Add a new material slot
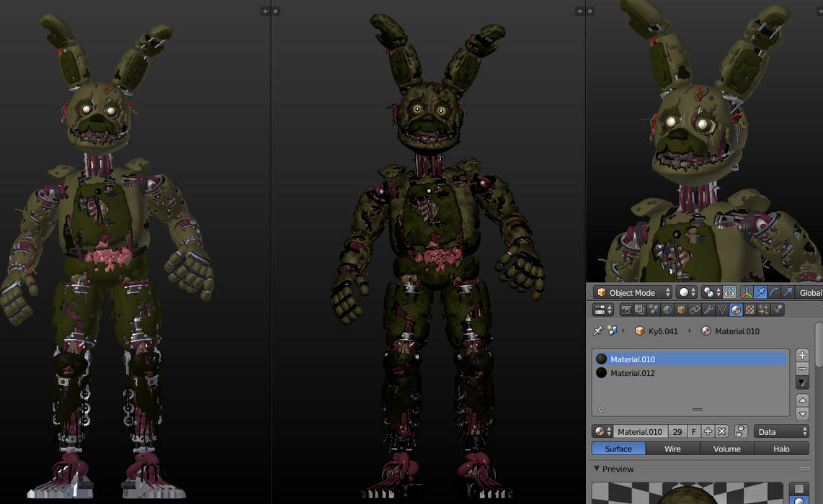 click(x=802, y=355)
